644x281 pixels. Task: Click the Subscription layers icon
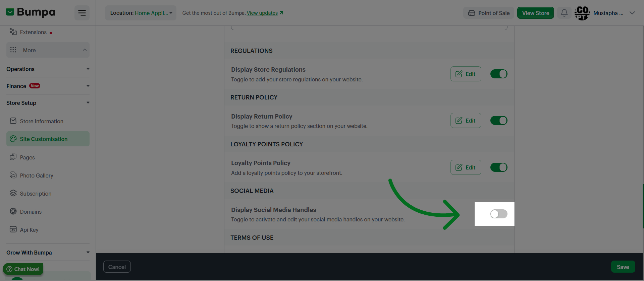tap(13, 193)
